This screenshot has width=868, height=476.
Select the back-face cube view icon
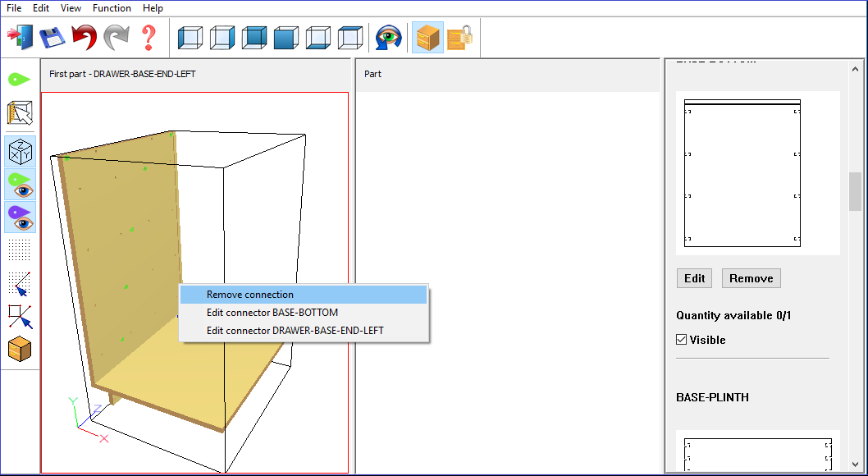click(x=254, y=39)
